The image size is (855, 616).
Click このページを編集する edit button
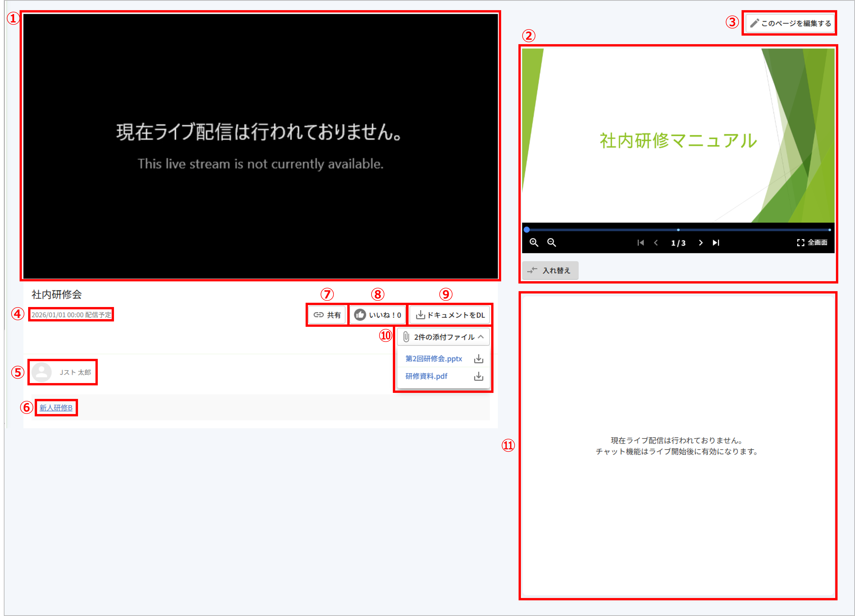790,23
